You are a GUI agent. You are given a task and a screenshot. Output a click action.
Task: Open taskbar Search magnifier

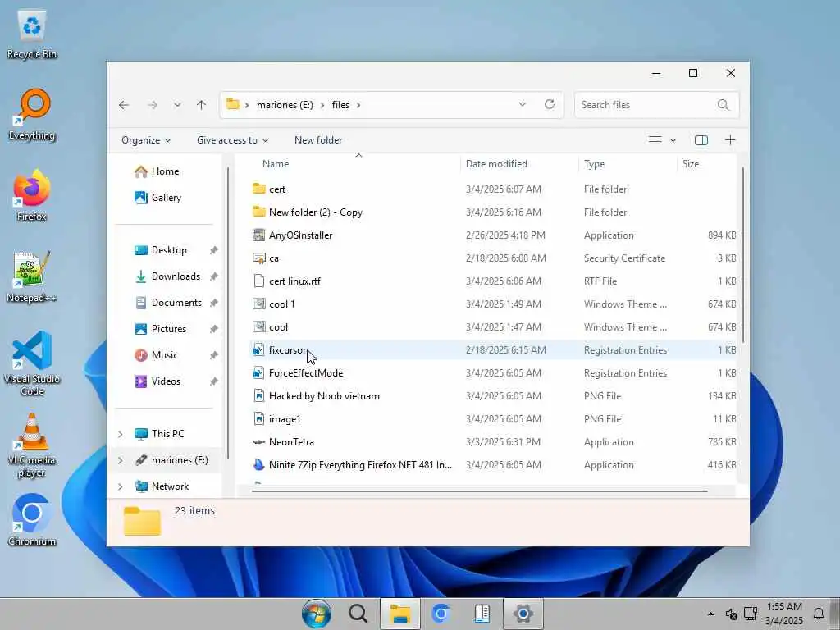pos(358,614)
